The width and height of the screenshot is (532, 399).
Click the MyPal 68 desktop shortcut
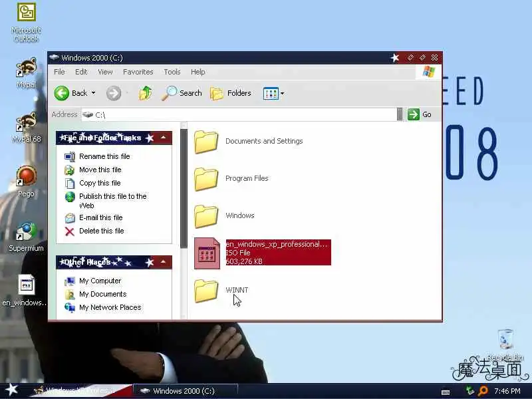26,128
